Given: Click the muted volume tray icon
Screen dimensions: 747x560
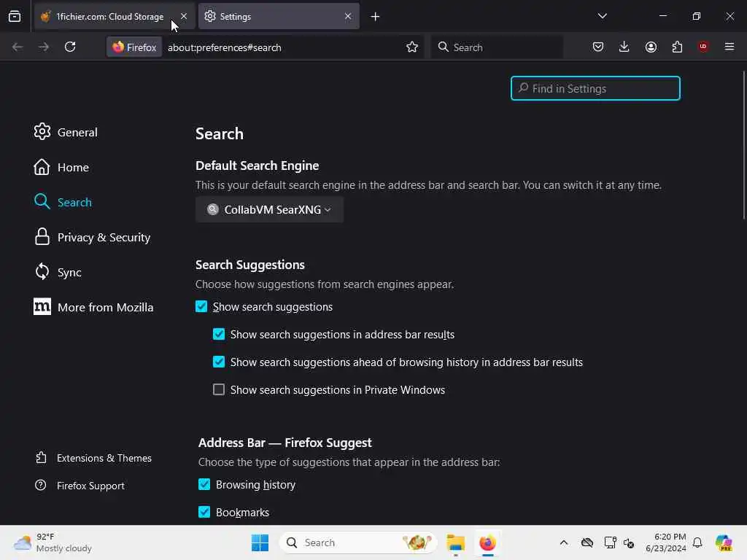Looking at the screenshot, I should click(x=628, y=542).
